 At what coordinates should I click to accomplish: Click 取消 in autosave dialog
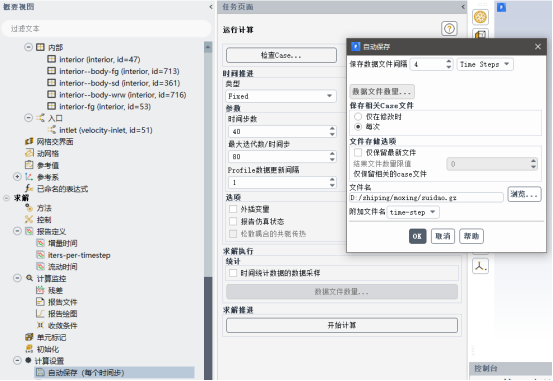point(443,236)
